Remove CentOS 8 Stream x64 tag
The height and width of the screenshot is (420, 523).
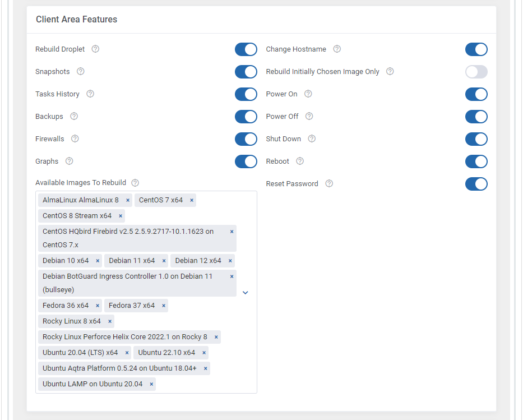coord(121,216)
